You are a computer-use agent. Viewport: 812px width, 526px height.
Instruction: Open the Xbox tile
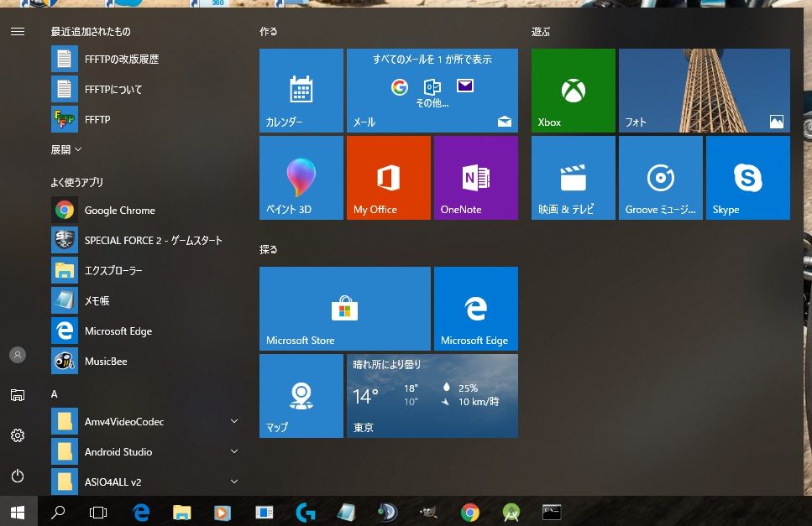click(574, 91)
